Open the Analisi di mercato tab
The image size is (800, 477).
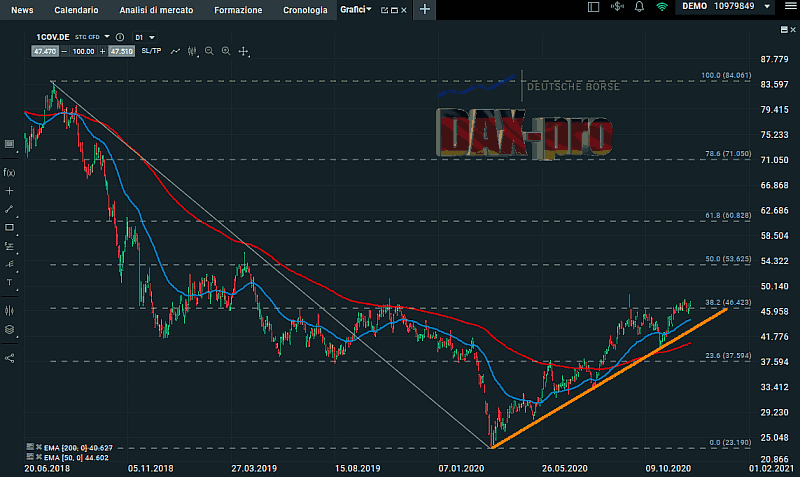click(156, 10)
